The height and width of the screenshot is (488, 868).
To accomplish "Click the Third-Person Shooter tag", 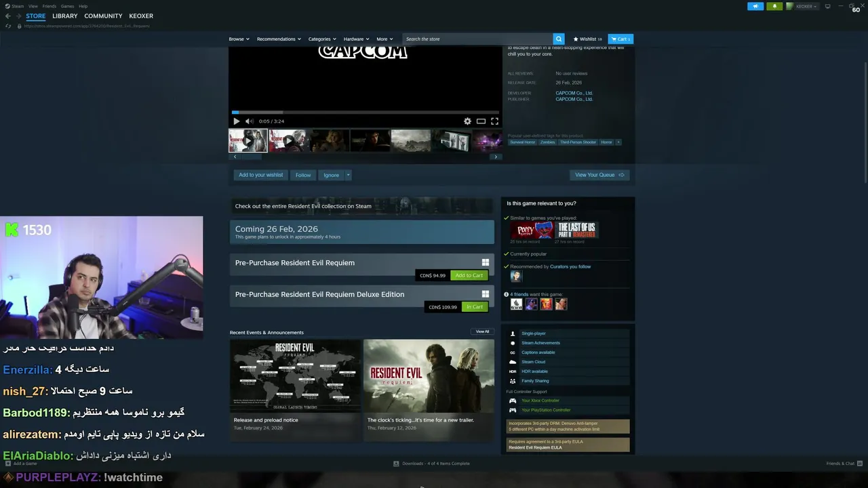I will [578, 142].
